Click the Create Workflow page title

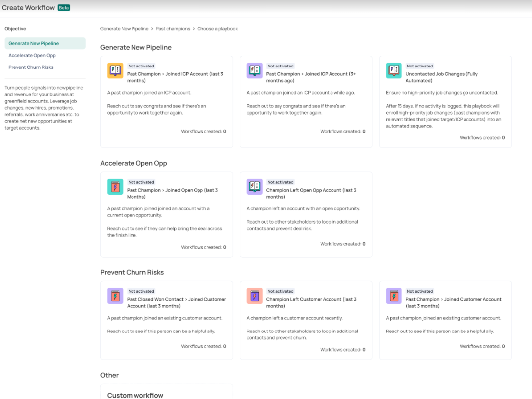[x=28, y=8]
